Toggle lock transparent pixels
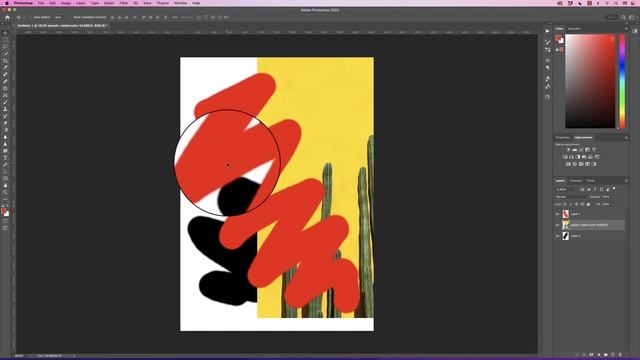The image size is (640, 360). pos(565,204)
